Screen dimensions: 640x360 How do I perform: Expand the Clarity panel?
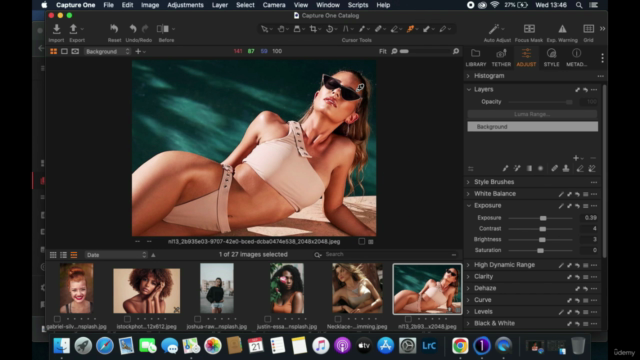(x=468, y=277)
